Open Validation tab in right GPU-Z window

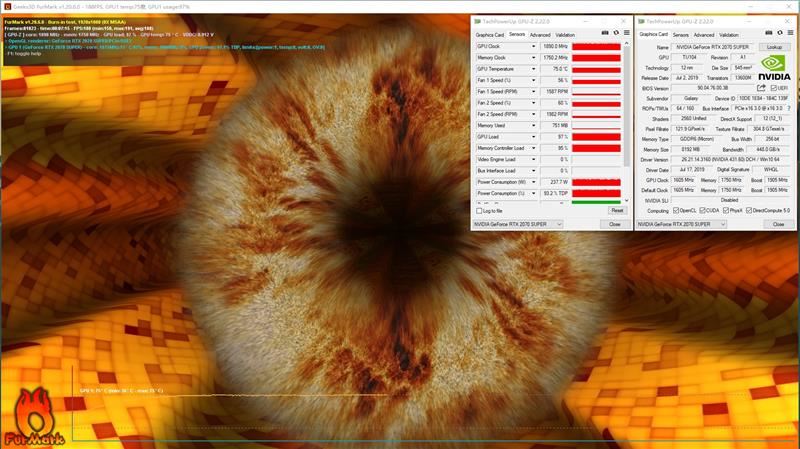[729, 35]
